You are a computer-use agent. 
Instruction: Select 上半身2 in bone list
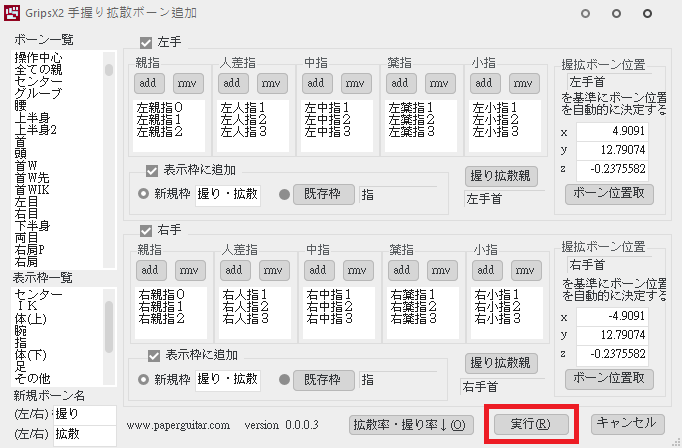[x=35, y=130]
